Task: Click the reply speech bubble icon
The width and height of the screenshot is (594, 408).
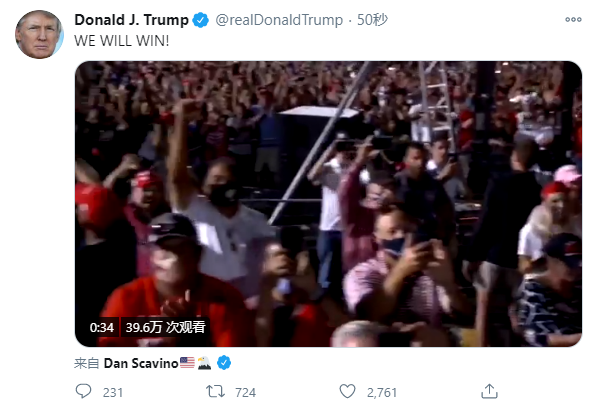Action: click(83, 391)
